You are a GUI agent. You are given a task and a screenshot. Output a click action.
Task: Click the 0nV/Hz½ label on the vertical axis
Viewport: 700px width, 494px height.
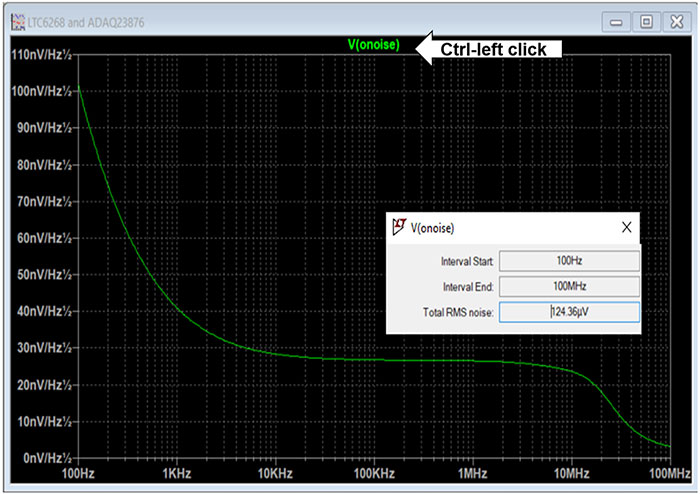click(x=45, y=457)
